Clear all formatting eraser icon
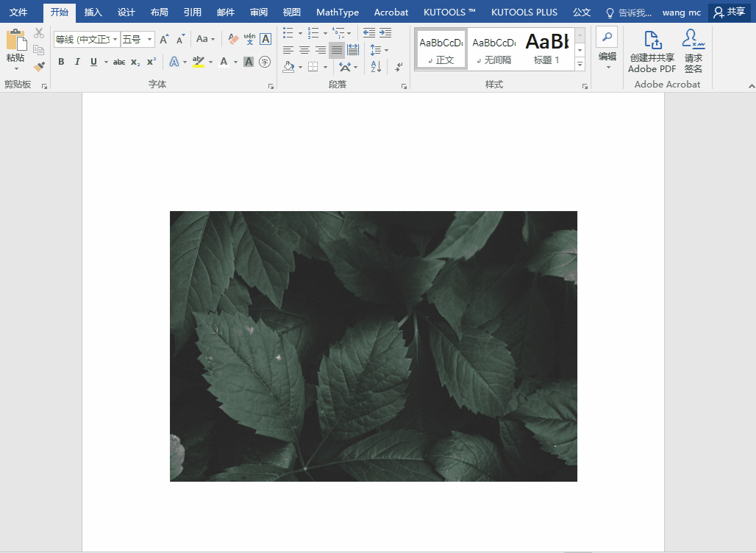This screenshot has height=553, width=756. point(233,39)
